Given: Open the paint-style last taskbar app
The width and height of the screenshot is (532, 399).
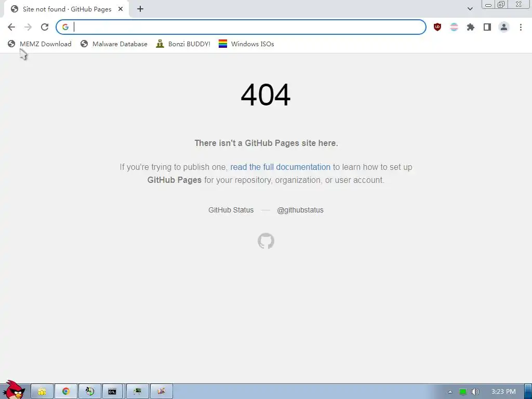Looking at the screenshot, I should (162, 392).
